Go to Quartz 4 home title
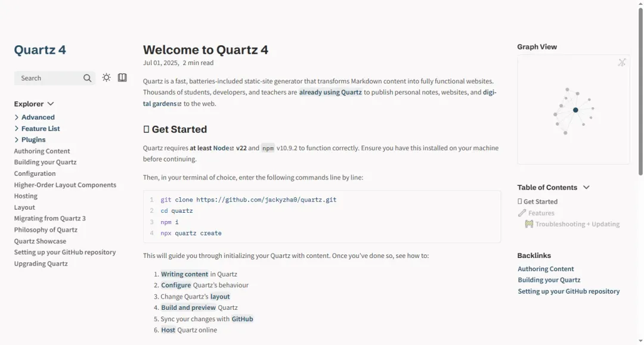This screenshot has height=345, width=644. (40, 50)
